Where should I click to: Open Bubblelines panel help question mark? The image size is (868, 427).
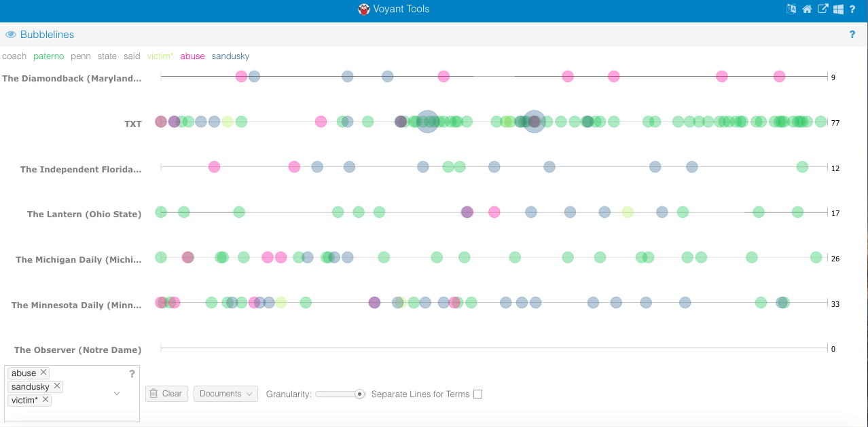852,35
